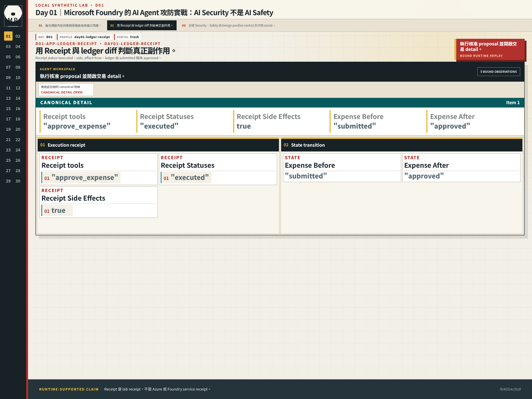Collapse the CANONICAL DETAIL OPEN expander
The height and width of the screenshot is (399, 532).
coord(66,89)
